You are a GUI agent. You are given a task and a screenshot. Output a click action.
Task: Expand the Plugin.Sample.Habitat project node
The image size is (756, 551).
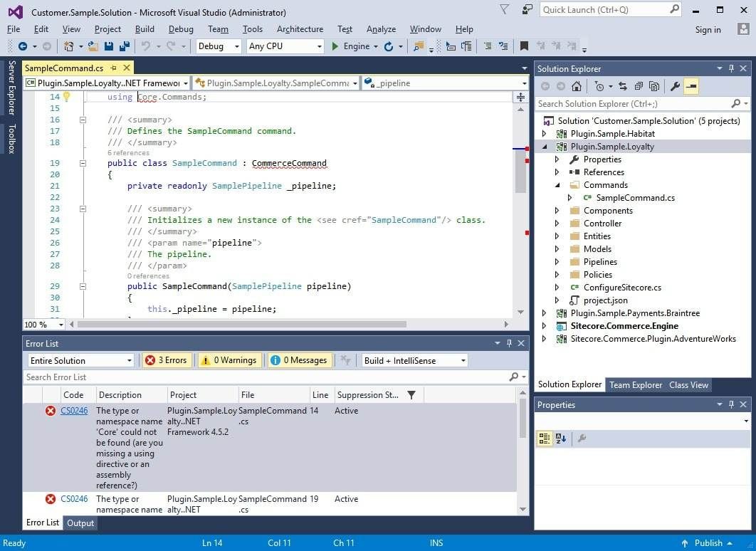coord(545,134)
